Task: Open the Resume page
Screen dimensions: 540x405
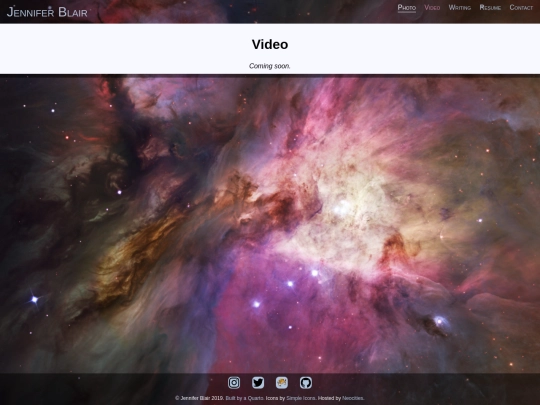Action: [x=490, y=8]
